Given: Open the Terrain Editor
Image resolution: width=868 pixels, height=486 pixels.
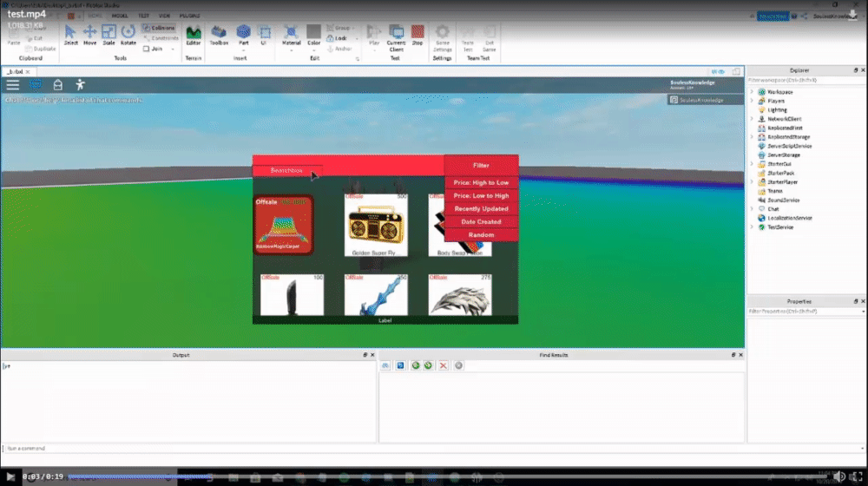Looking at the screenshot, I should (x=194, y=36).
